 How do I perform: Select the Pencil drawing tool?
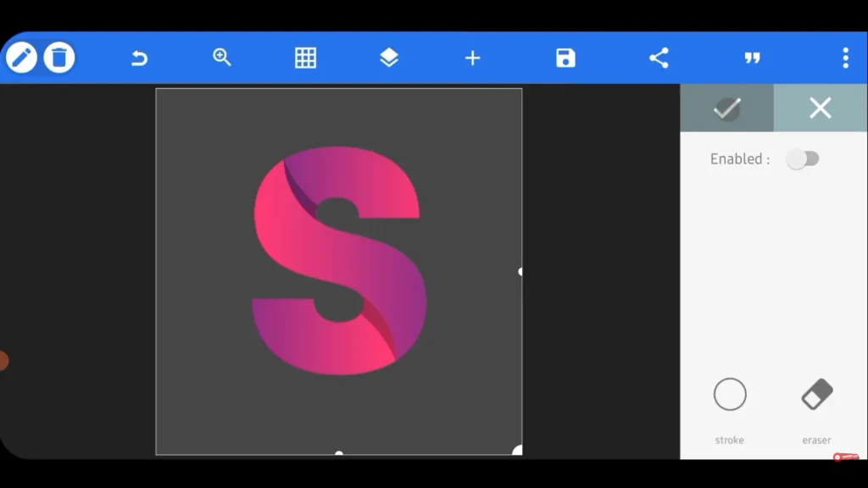pos(23,58)
